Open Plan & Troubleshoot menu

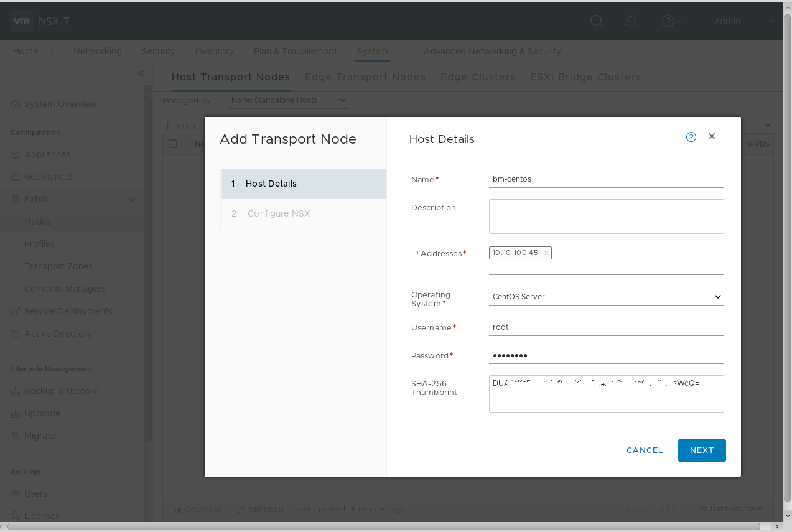(296, 51)
